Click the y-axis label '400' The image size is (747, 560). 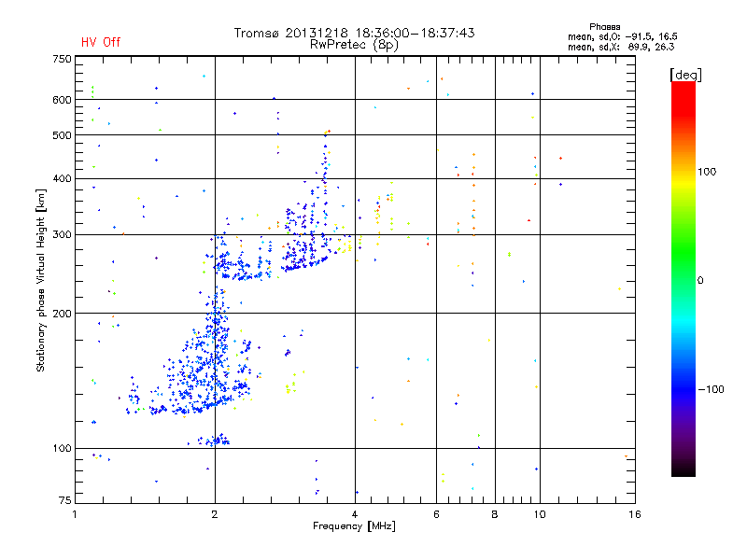62,179
